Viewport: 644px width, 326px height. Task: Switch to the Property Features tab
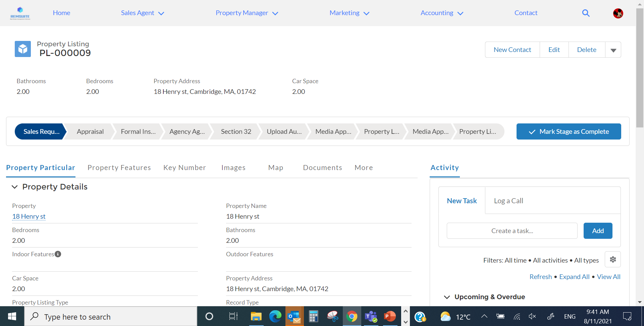click(x=119, y=168)
